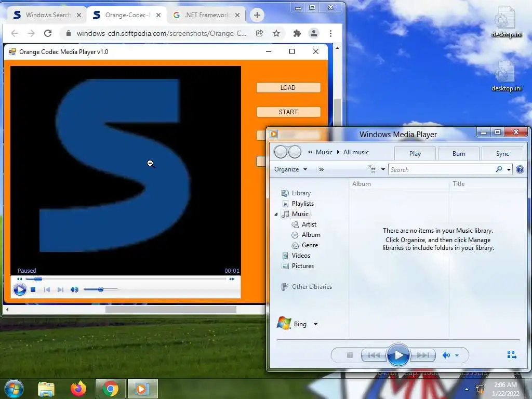The width and height of the screenshot is (532, 399).
Task: Mute volume icon in Windows Media Player
Action: click(446, 355)
